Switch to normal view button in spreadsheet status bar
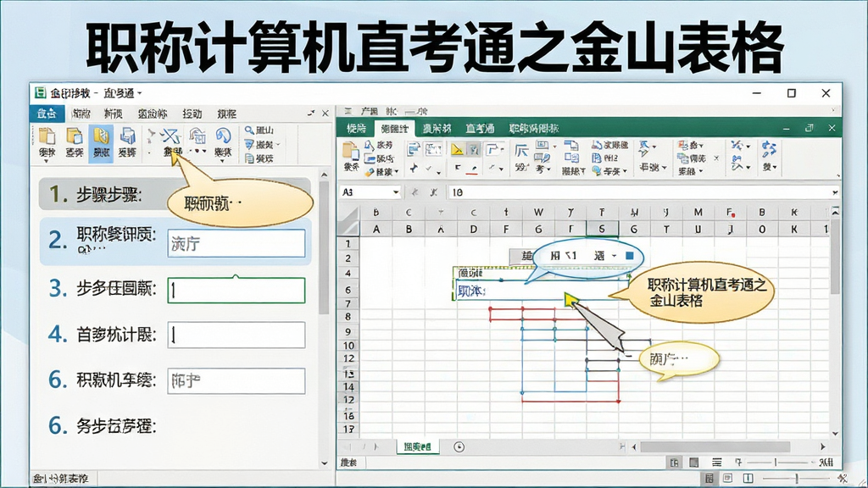 click(x=674, y=463)
